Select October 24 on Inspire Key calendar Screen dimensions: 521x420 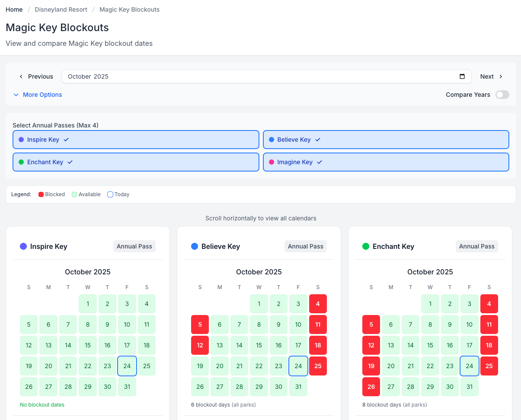(x=127, y=366)
